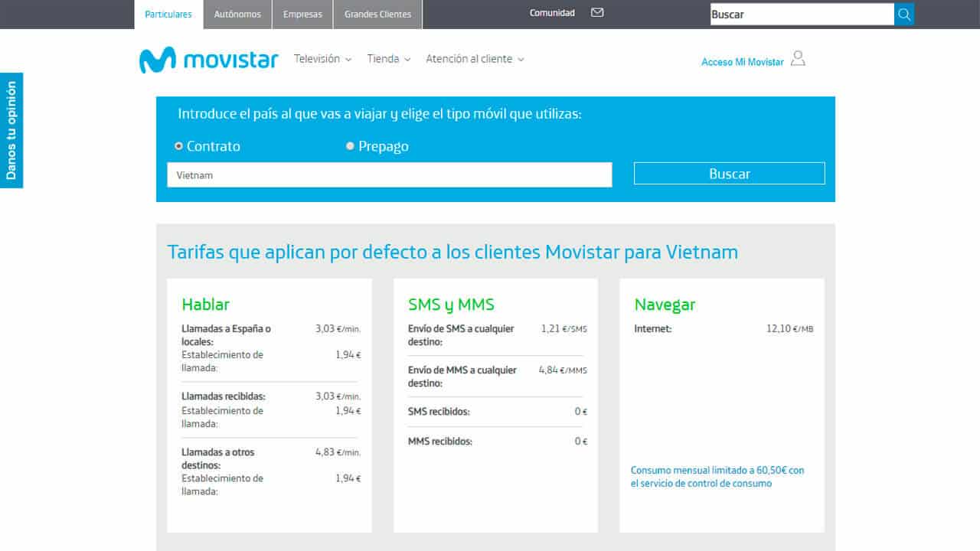Click the Navegar section heading
Image resolution: width=980 pixels, height=551 pixels.
click(x=665, y=305)
